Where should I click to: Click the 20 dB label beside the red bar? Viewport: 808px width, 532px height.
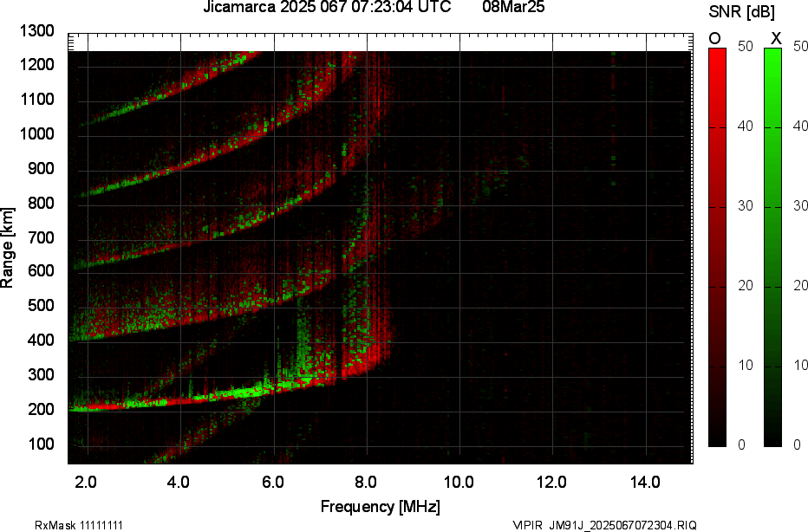pos(745,285)
